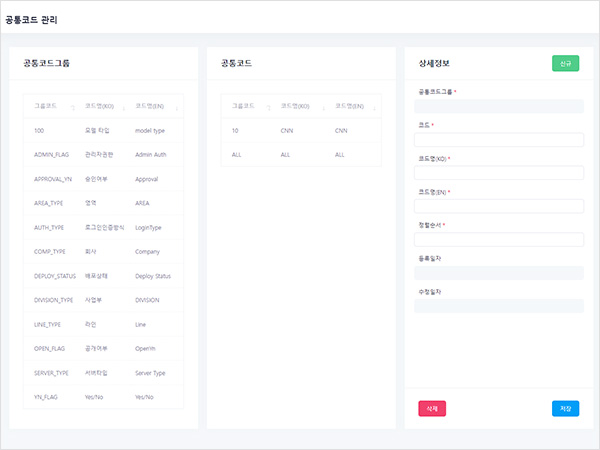The image size is (600, 450).
Task: Click the 코드명(EN) text field
Action: tap(498, 206)
